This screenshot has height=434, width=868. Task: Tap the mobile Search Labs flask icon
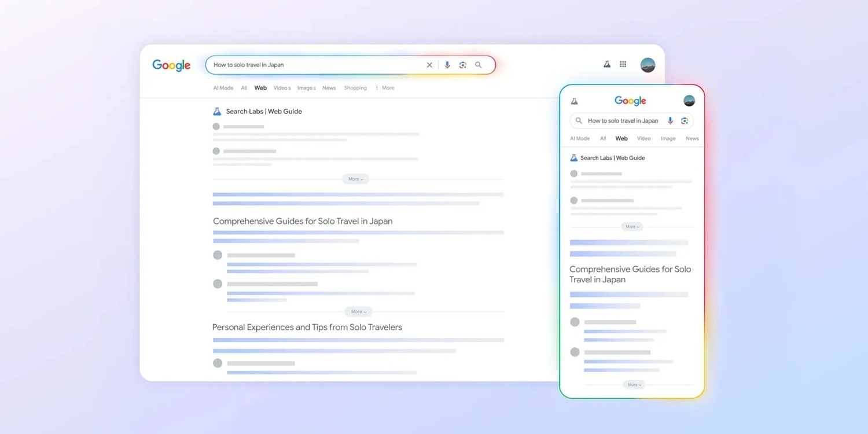click(x=574, y=101)
